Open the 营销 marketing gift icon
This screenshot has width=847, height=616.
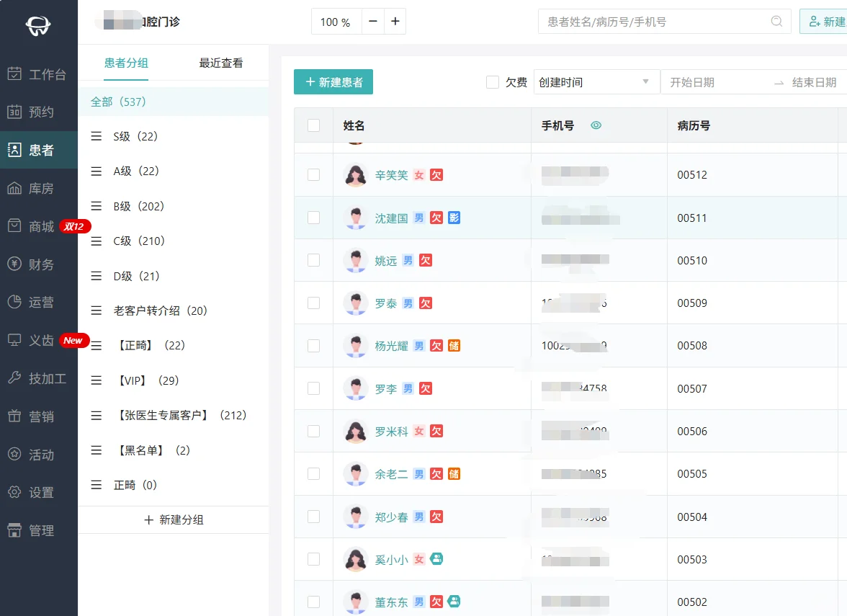[x=14, y=416]
